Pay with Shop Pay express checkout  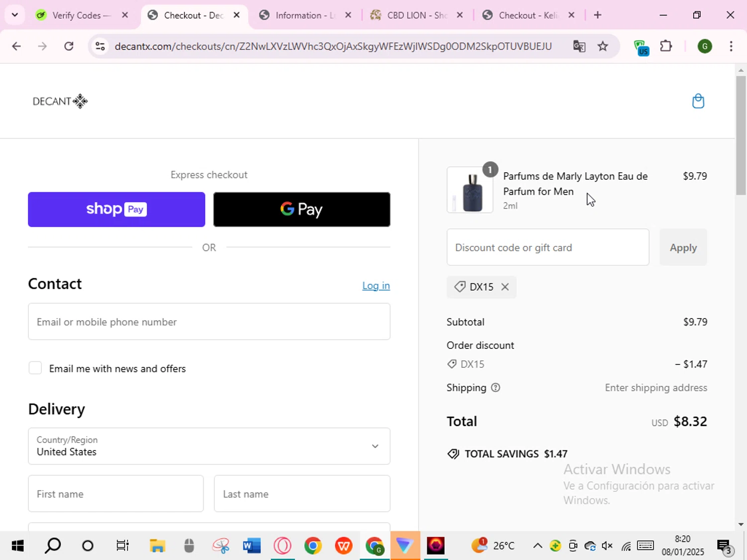point(117,210)
